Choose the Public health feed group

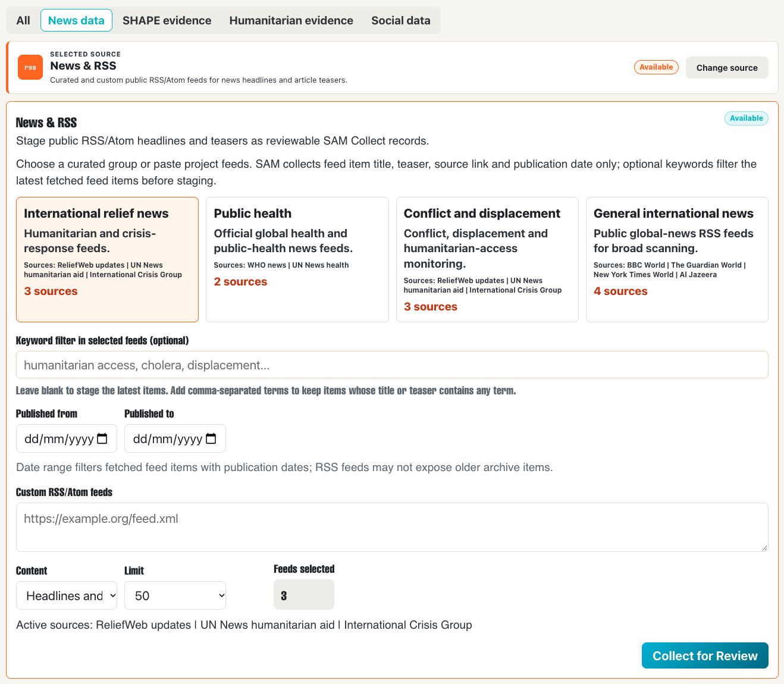(297, 259)
